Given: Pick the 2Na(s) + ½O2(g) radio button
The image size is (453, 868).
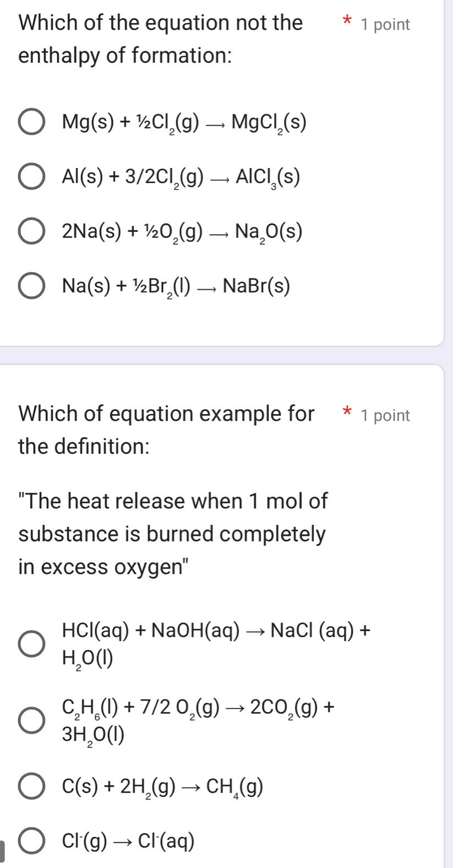Looking at the screenshot, I should pos(31,232).
